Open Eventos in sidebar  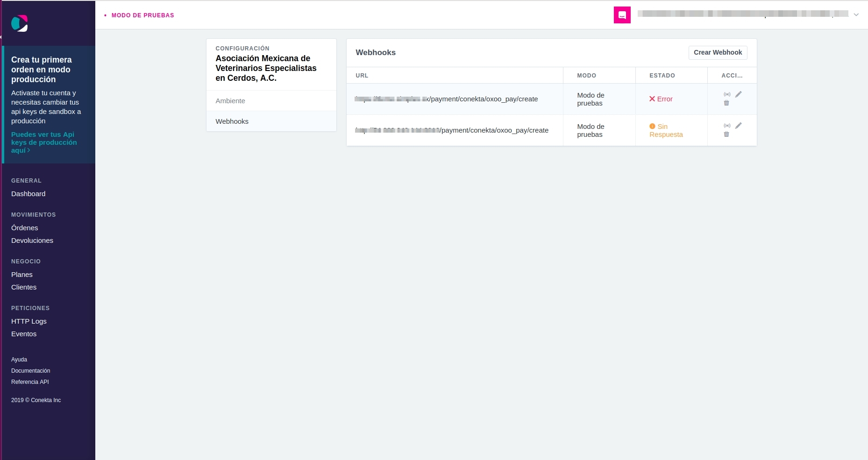24,334
